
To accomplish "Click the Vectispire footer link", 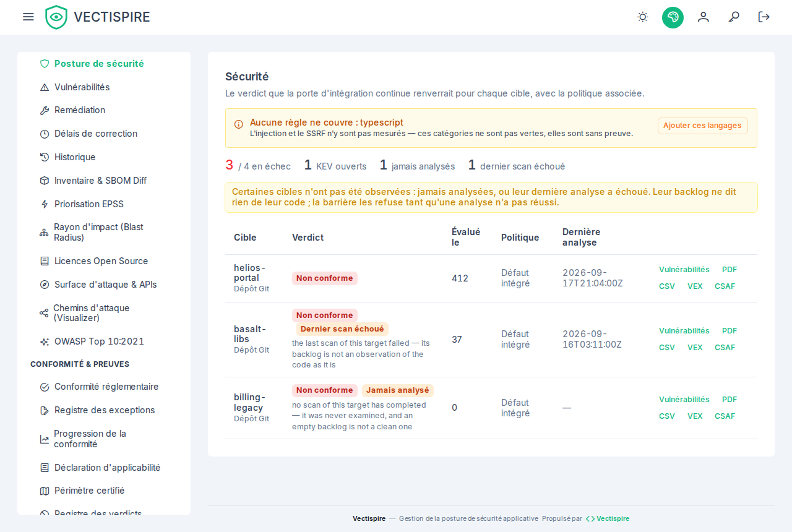I will (608, 519).
